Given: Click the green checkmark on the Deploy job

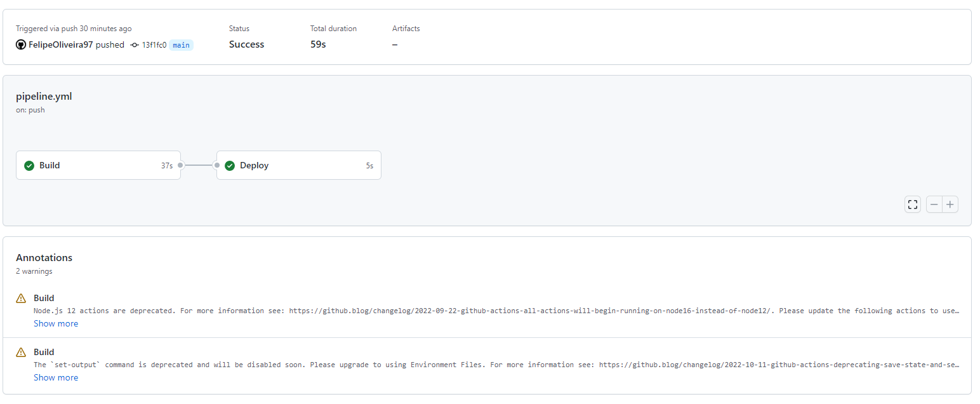Looking at the screenshot, I should click(x=229, y=165).
